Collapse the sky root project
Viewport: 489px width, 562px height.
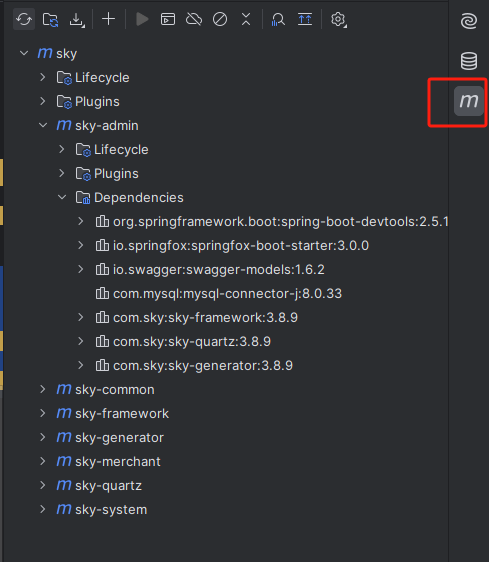(24, 53)
